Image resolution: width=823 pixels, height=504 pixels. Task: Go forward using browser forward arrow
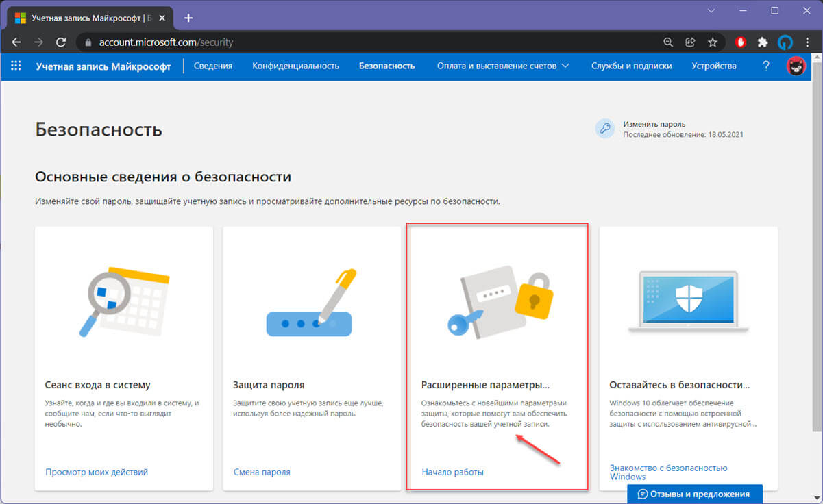click(x=38, y=42)
